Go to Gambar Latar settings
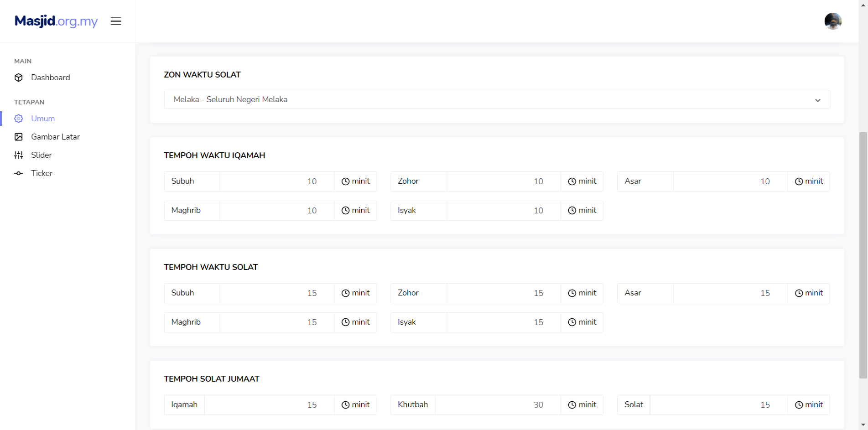 point(55,137)
